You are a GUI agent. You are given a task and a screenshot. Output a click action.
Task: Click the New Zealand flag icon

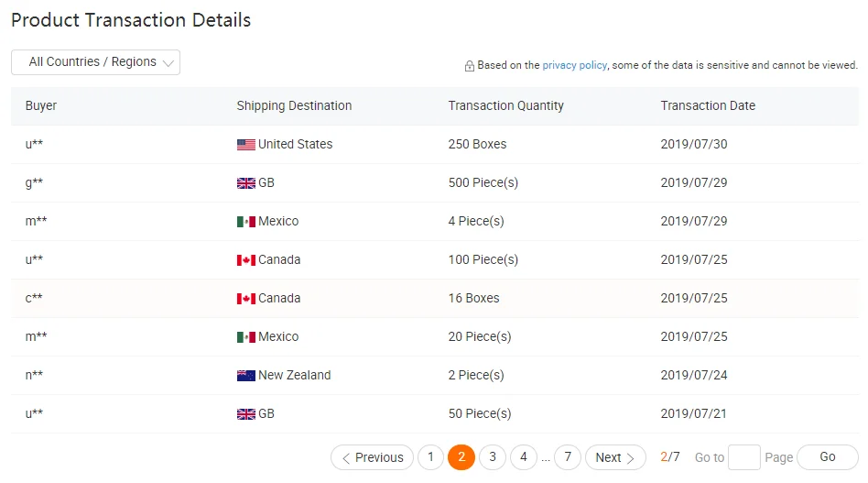[x=245, y=376]
